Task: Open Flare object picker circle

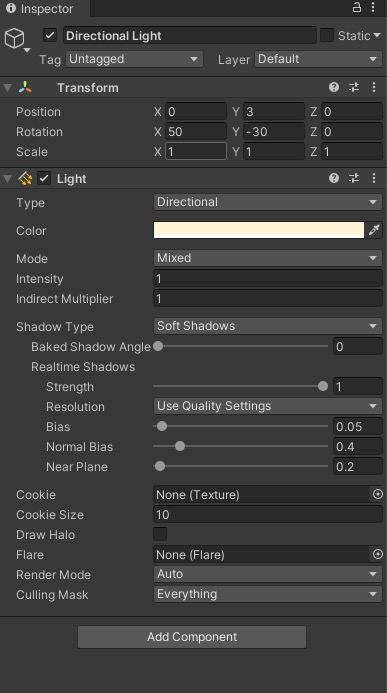Action: point(377,554)
